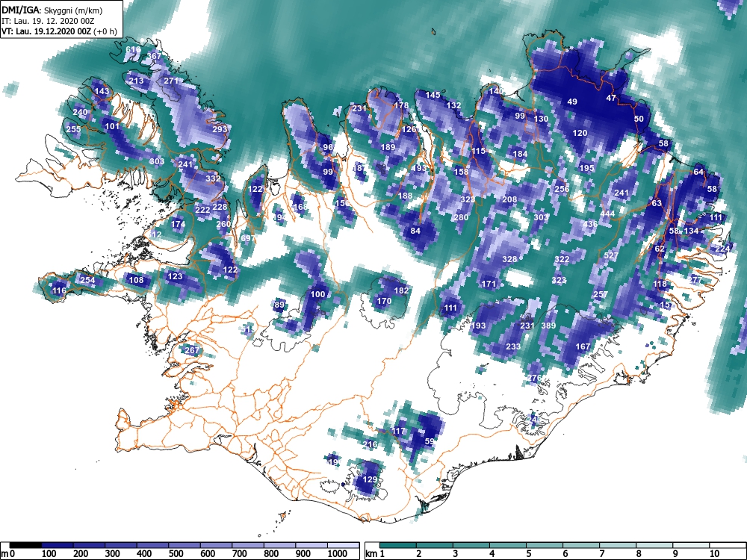The image size is (747, 560).
Task: Click the visibility value 143 on the map
Action: coord(102,91)
